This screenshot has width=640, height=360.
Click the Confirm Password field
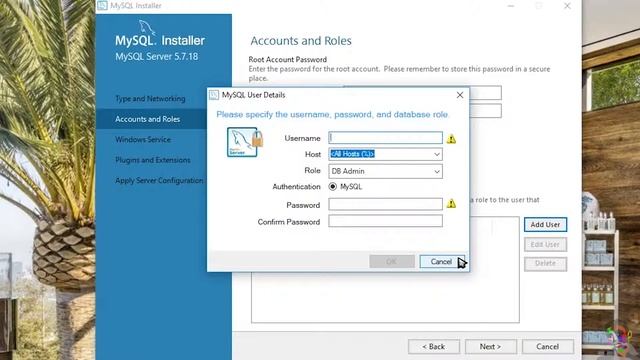coord(385,221)
